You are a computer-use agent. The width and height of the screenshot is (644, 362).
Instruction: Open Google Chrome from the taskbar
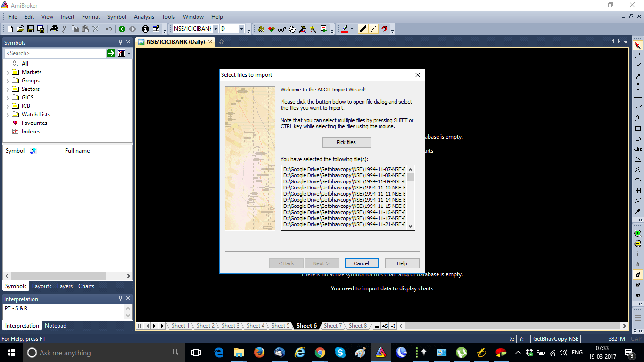[320, 353]
